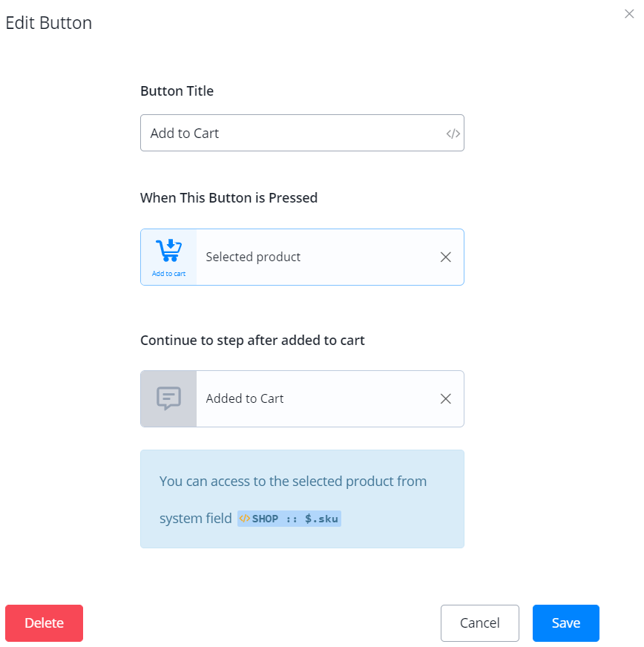Click into the Button Title text field
644x647 pixels.
click(x=289, y=134)
